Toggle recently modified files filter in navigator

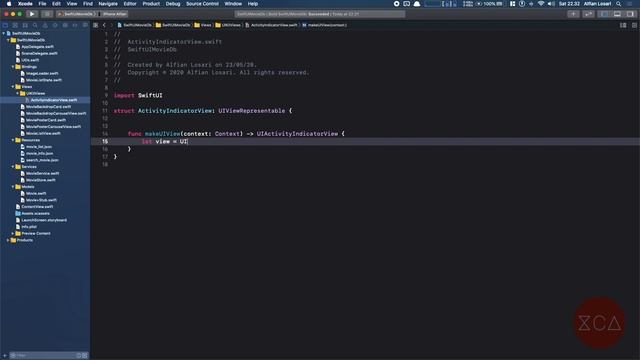(x=79, y=356)
